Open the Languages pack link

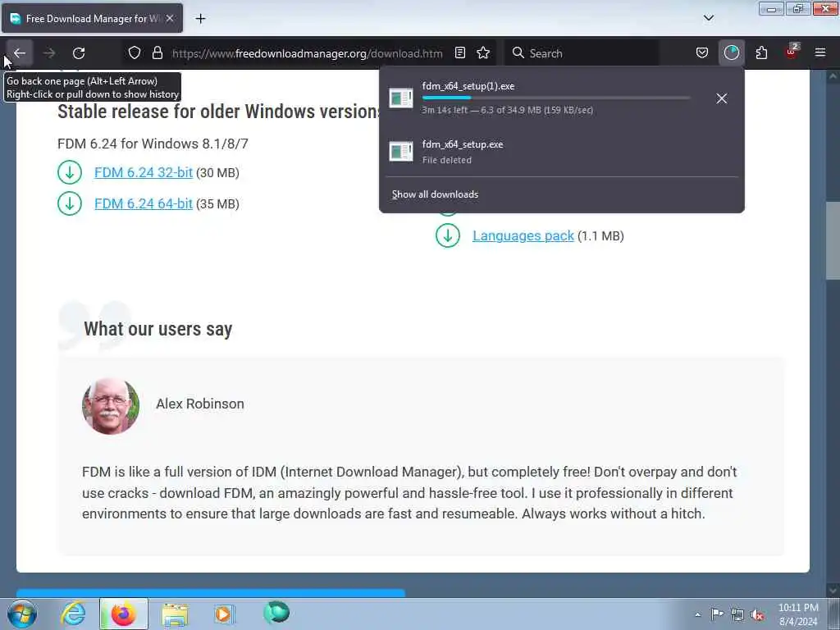(523, 235)
